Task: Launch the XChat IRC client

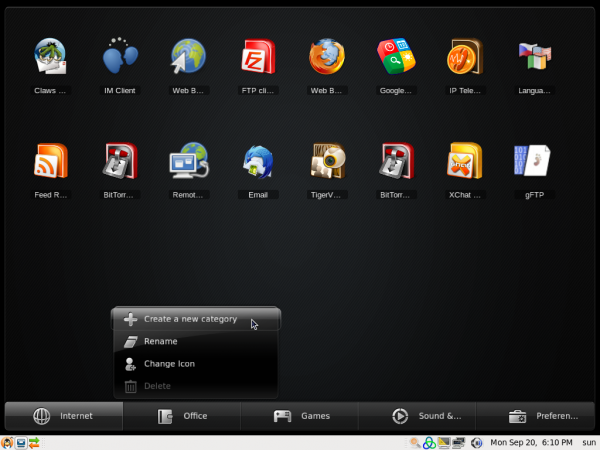Action: click(x=465, y=161)
